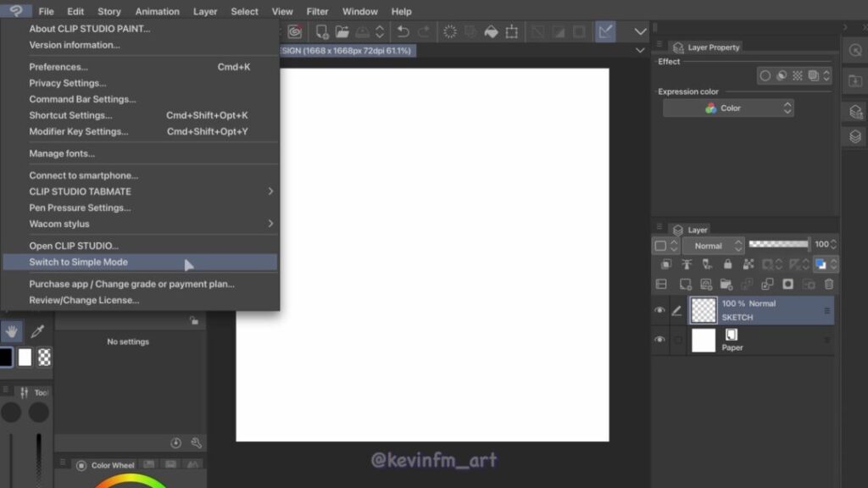Toggle Set as Reference Layer lighthouse icon
The height and width of the screenshot is (488, 868).
point(687,264)
